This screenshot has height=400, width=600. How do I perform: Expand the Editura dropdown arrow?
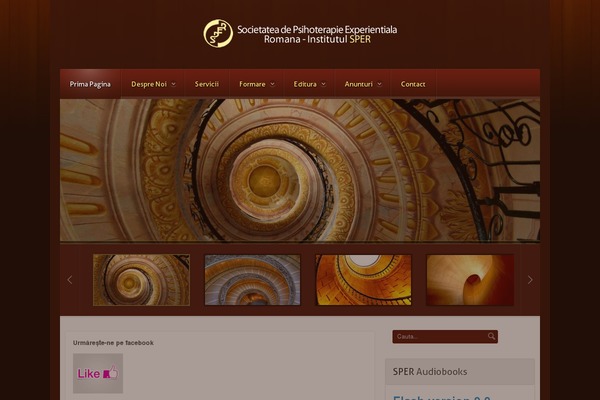[323, 84]
